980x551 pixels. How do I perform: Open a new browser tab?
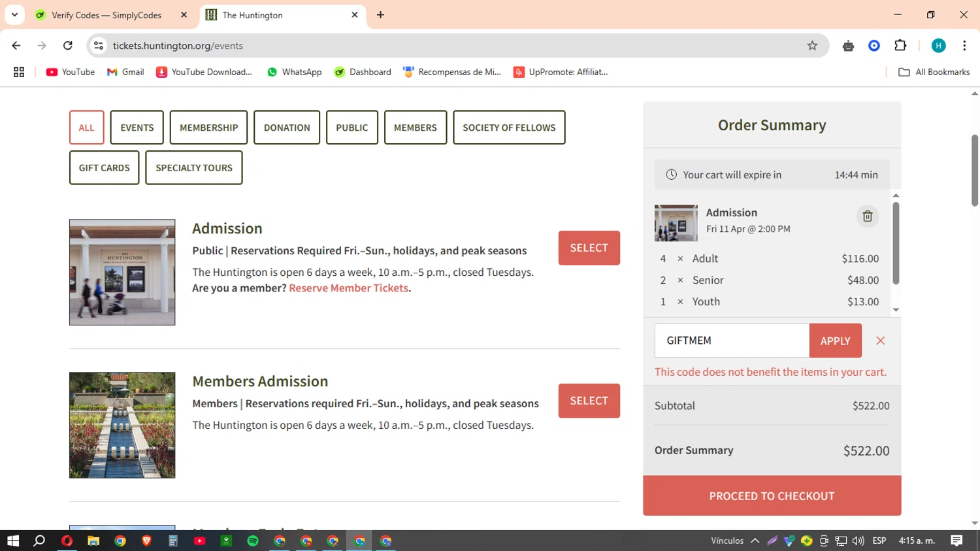tap(380, 14)
